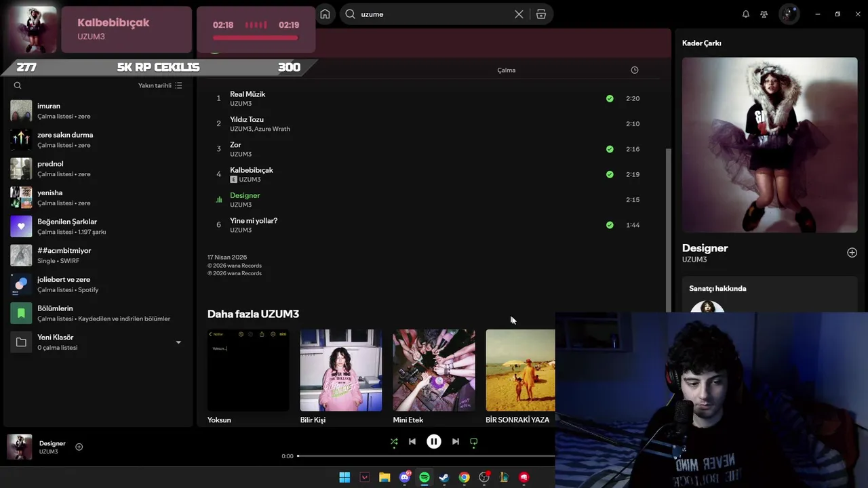Skip to next track
This screenshot has height=488, width=868.
coord(456,441)
